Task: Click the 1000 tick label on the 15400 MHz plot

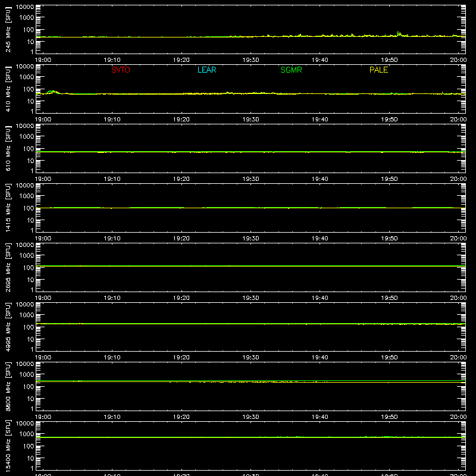Action: pyautogui.click(x=27, y=434)
